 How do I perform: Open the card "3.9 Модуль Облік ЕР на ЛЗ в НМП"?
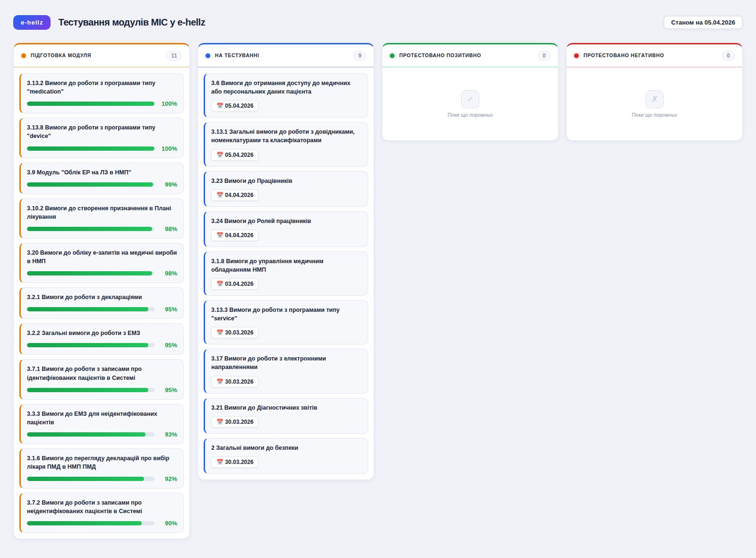[101, 179]
